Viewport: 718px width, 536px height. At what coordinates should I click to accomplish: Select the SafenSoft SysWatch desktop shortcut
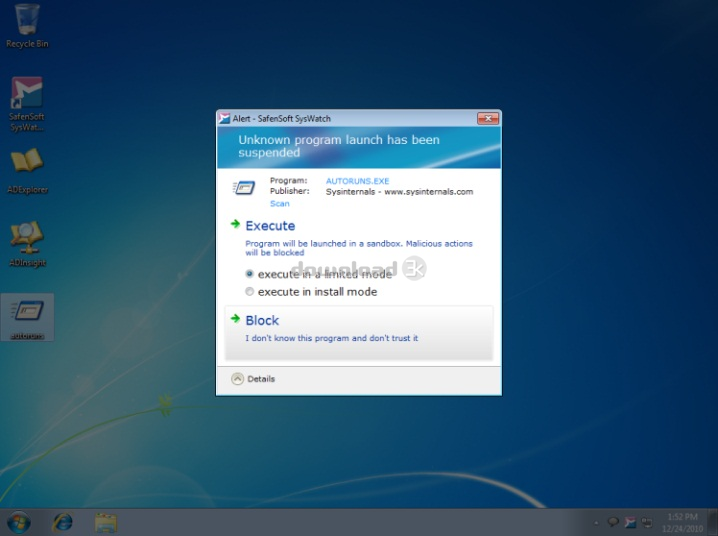pos(27,104)
